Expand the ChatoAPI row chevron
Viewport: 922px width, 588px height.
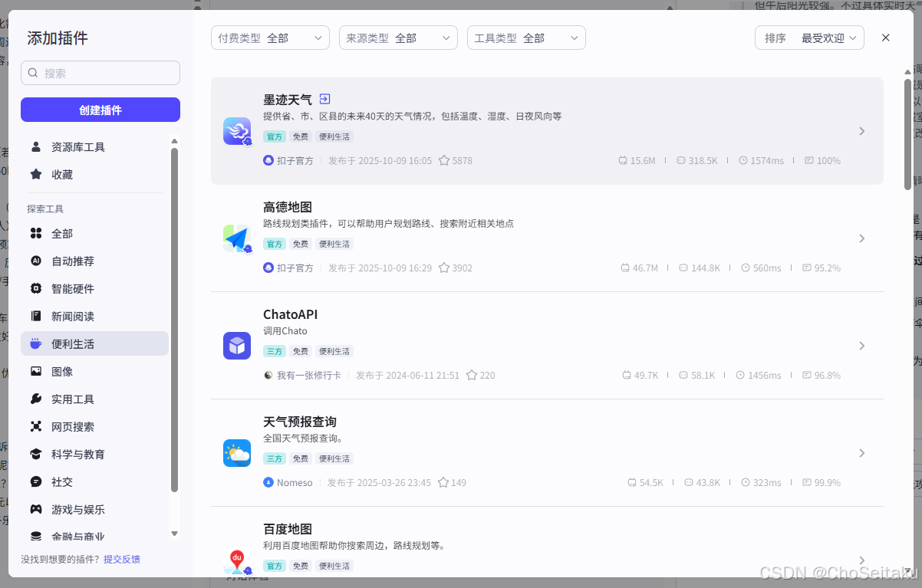coord(862,346)
